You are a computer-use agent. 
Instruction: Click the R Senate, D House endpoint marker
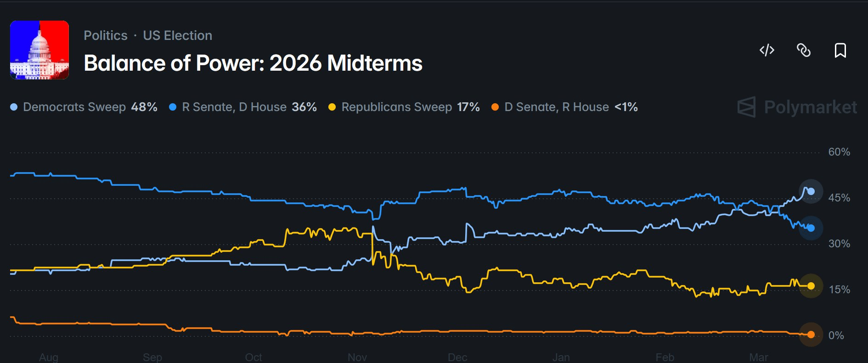click(x=811, y=228)
